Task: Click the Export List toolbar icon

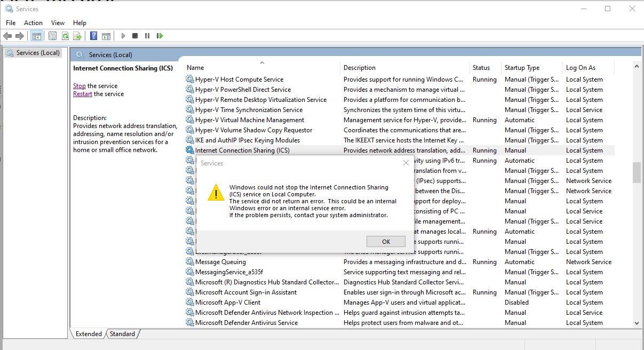Action: pyautogui.click(x=77, y=36)
